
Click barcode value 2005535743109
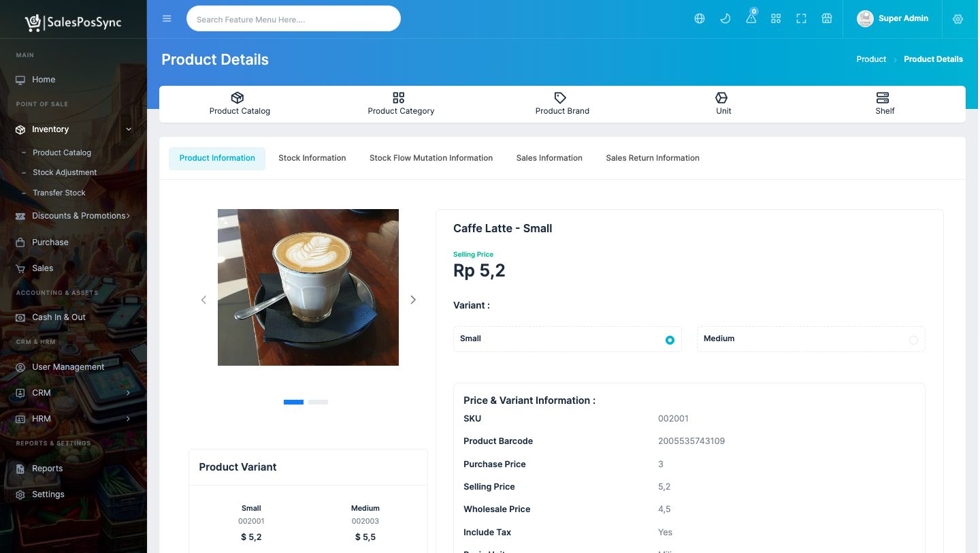click(691, 441)
